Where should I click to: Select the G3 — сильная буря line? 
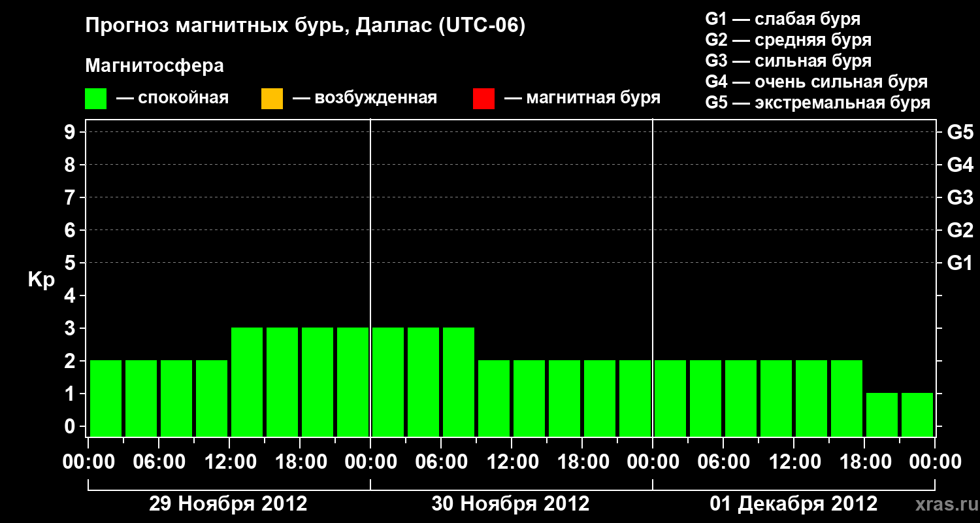[788, 61]
